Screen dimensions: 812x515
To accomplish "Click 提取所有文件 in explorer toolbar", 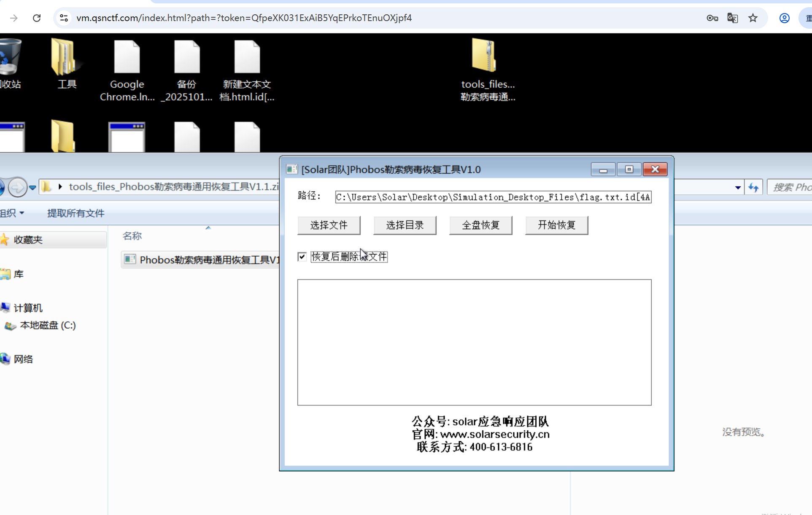I will [76, 213].
